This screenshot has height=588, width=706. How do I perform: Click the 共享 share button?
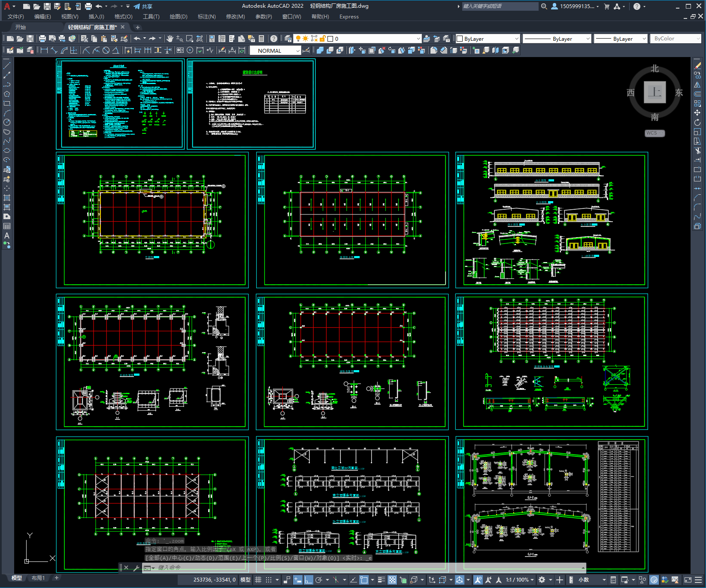coord(143,6)
